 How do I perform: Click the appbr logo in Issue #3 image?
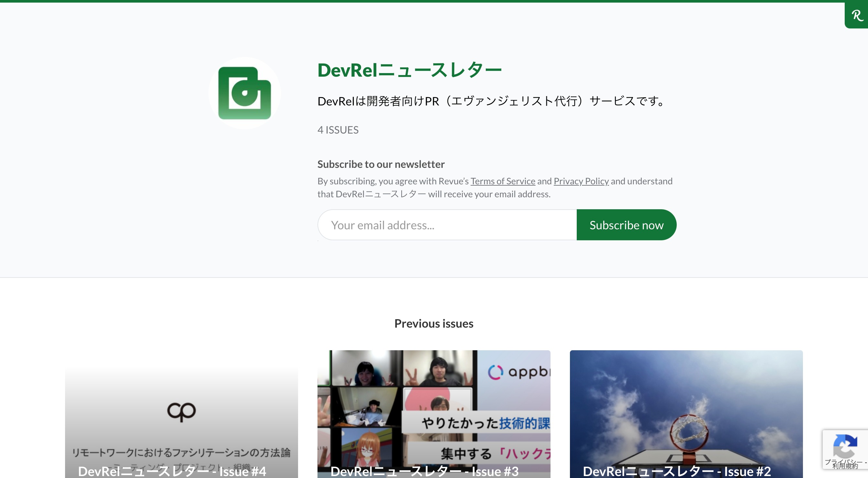click(x=518, y=372)
